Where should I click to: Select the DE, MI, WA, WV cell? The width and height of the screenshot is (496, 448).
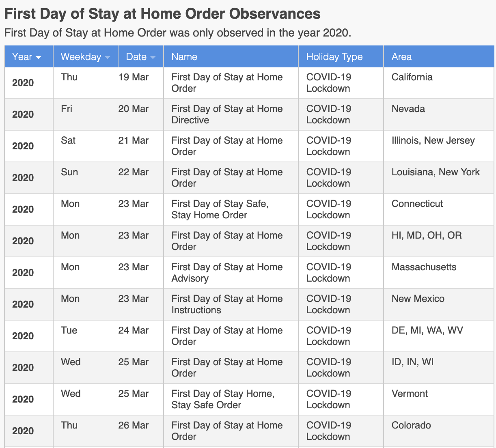pyautogui.click(x=427, y=330)
